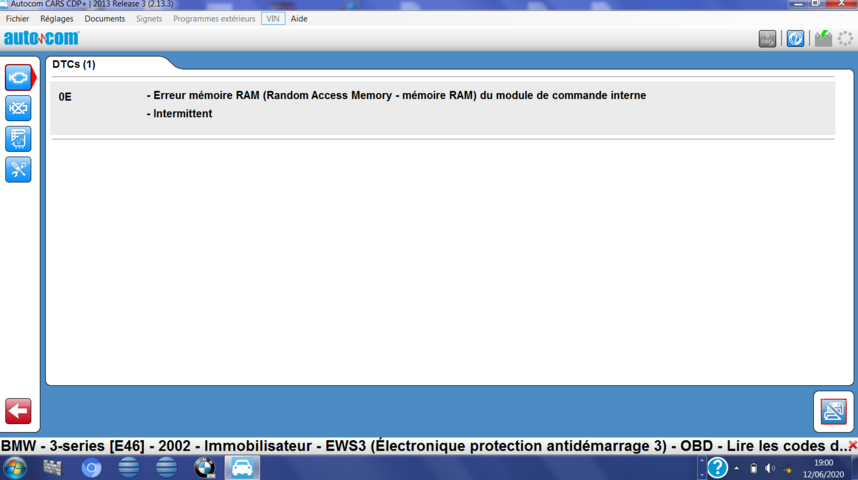Close the red X in the vehicle status bar
Viewport: 858px width, 480px height.
coord(853,446)
